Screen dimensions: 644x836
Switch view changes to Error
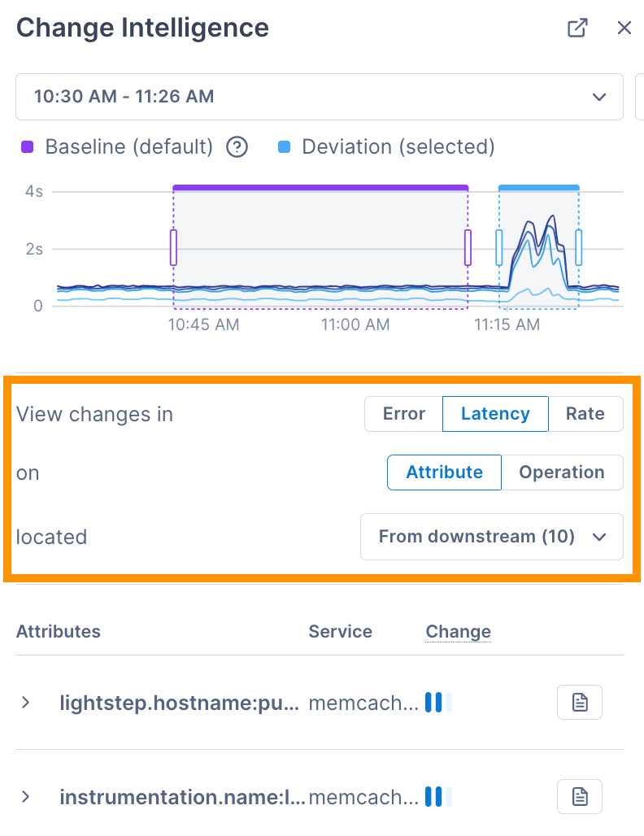402,413
